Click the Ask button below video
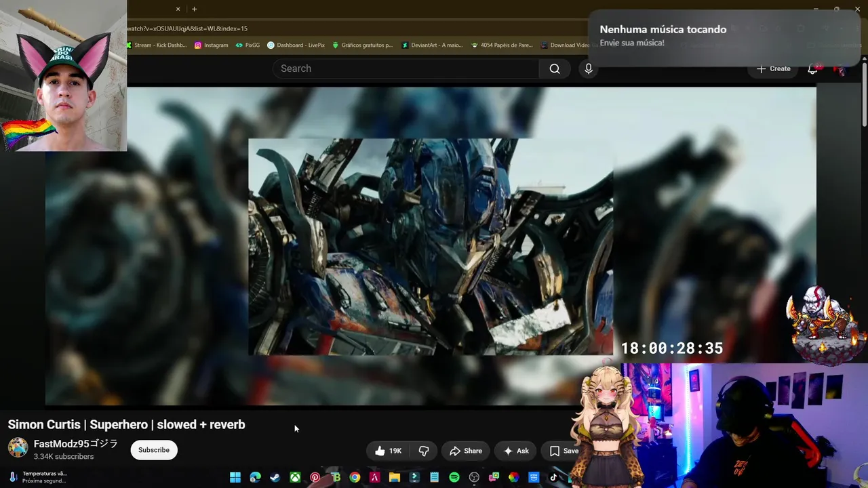The width and height of the screenshot is (868, 488). [x=515, y=451]
